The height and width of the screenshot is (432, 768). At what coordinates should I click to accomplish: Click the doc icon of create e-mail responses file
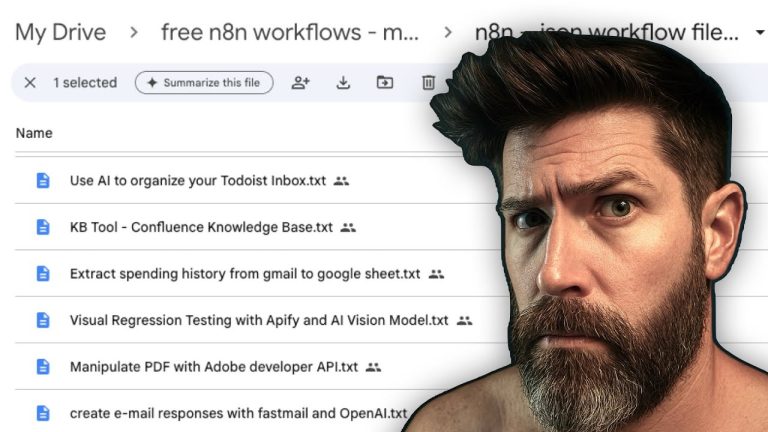pos(43,413)
